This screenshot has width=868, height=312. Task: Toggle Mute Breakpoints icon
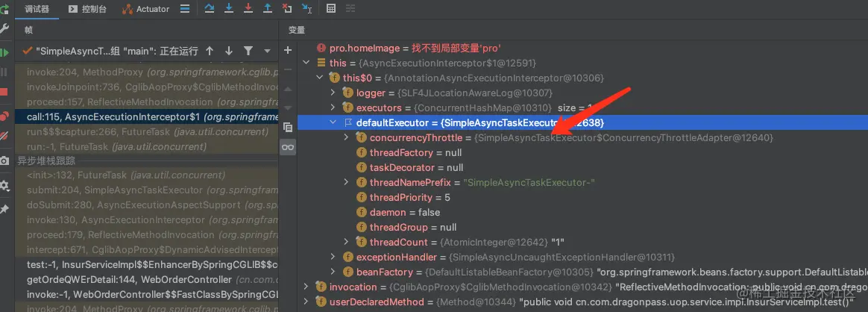tap(4, 135)
